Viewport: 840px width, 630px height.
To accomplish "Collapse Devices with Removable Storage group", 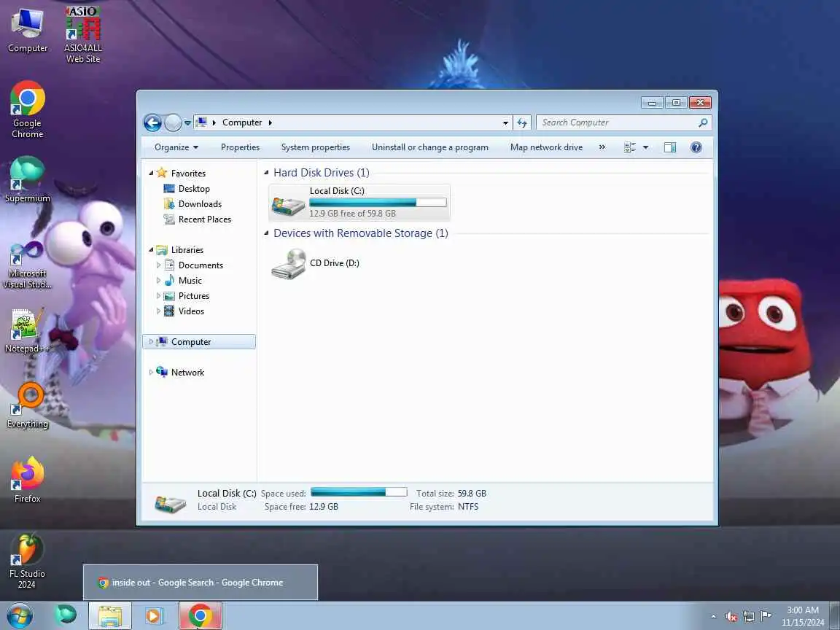I will [266, 233].
